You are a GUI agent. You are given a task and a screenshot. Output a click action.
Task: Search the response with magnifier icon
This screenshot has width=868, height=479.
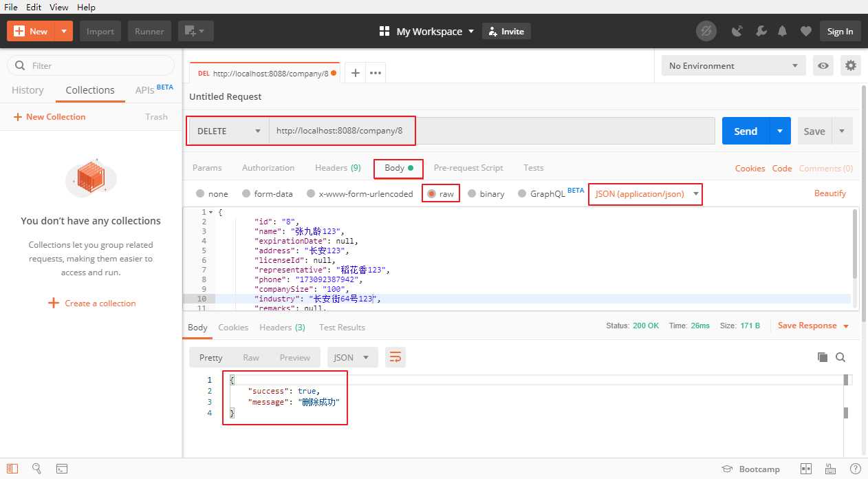[x=840, y=357]
